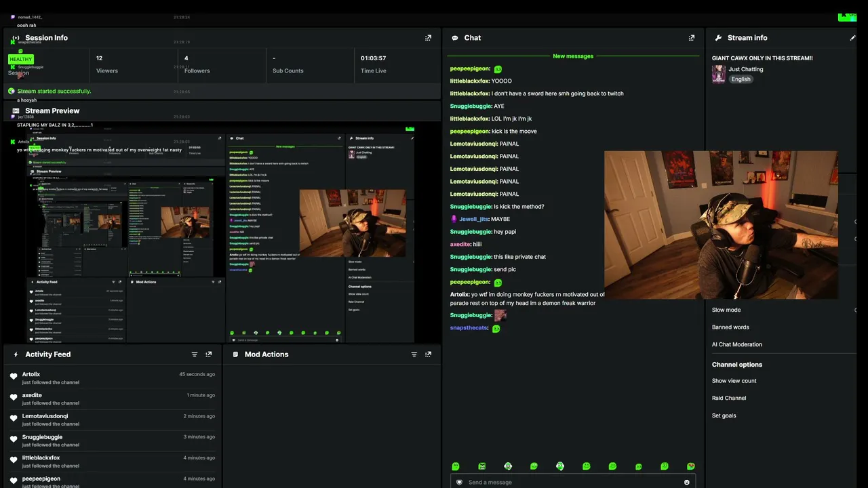Click the note icon beside Mod Actions

pos(235,354)
